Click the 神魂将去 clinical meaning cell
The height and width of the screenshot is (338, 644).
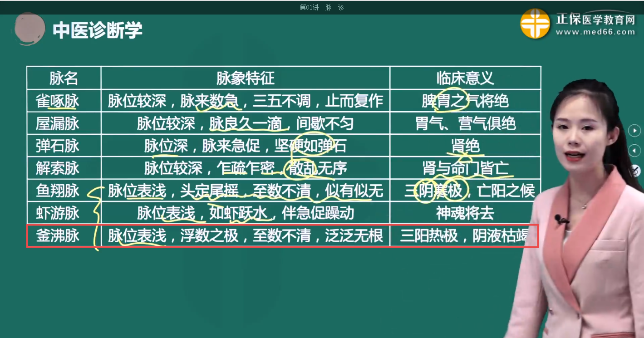tap(465, 213)
